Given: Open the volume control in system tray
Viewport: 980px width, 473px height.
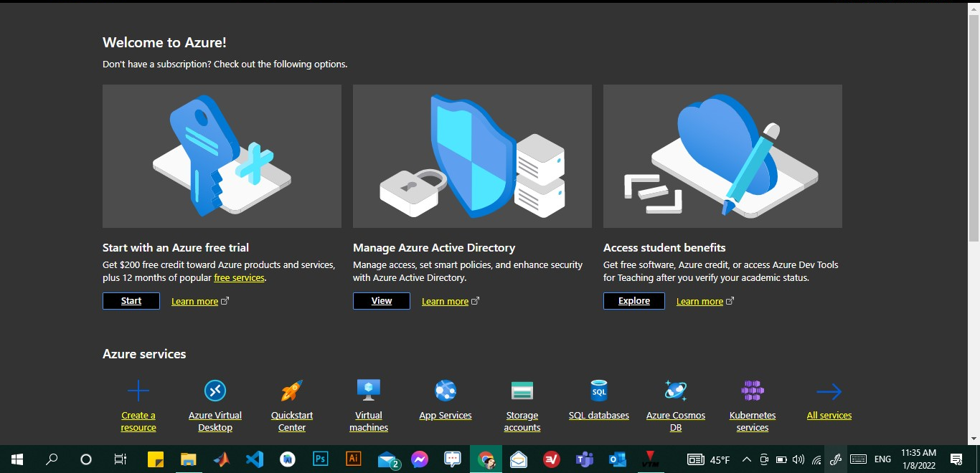Looking at the screenshot, I should (x=798, y=459).
